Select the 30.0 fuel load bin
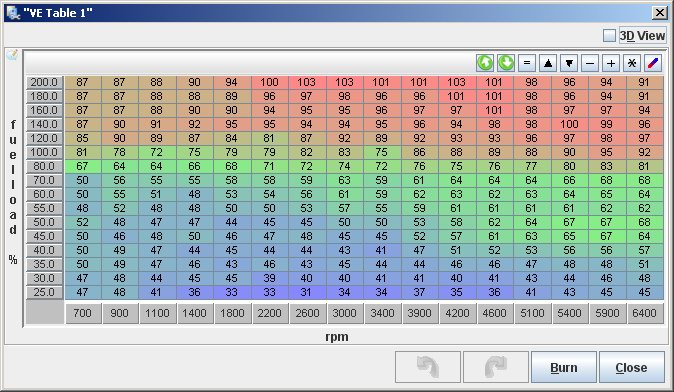 (x=44, y=278)
